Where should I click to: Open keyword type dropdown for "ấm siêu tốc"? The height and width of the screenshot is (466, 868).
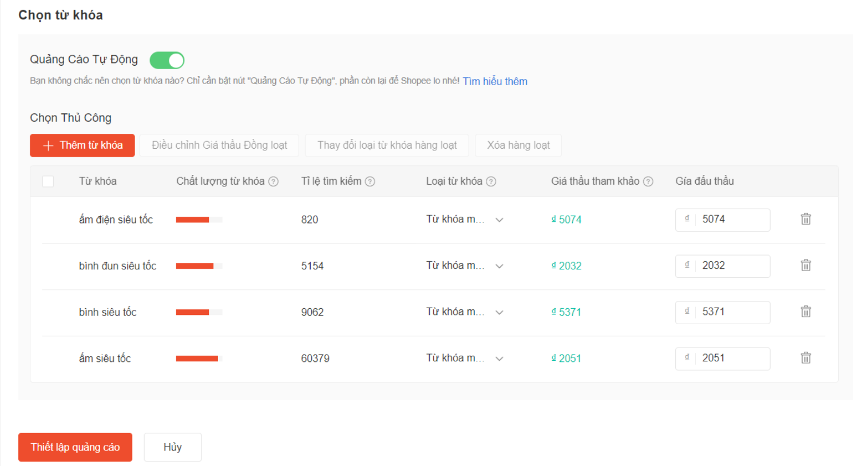465,359
